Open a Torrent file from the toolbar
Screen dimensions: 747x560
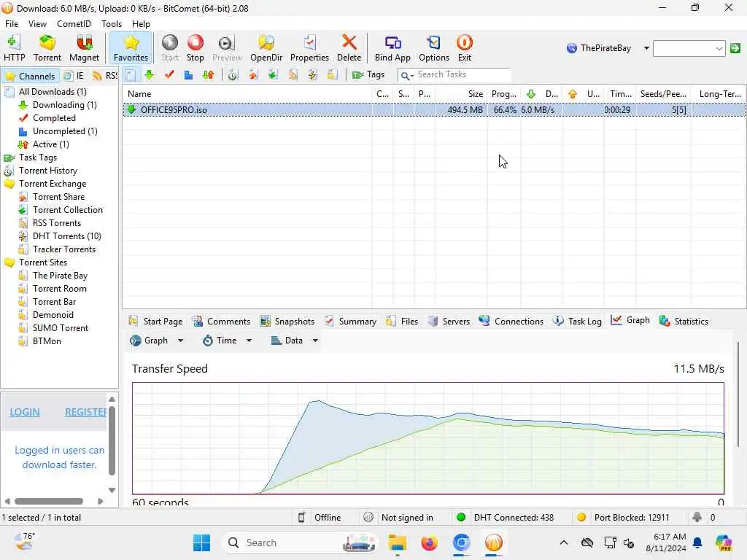click(47, 48)
